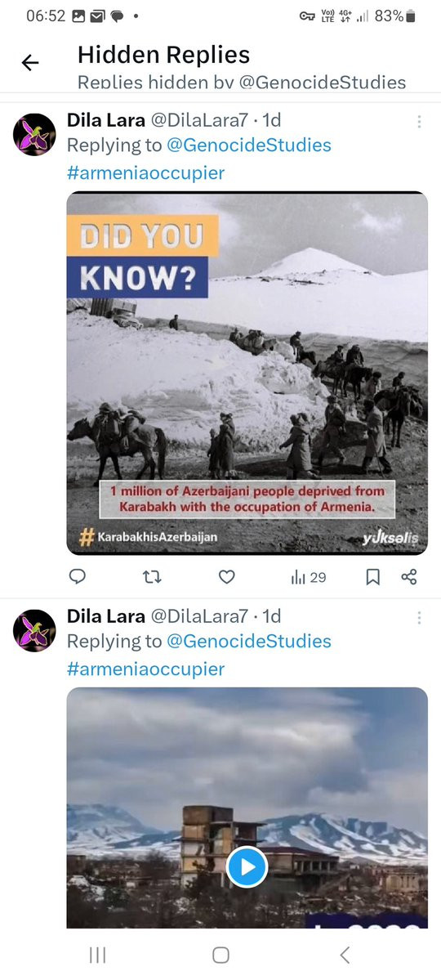Tap #armeniaoccupier hashtag in first tweet

pos(145,172)
